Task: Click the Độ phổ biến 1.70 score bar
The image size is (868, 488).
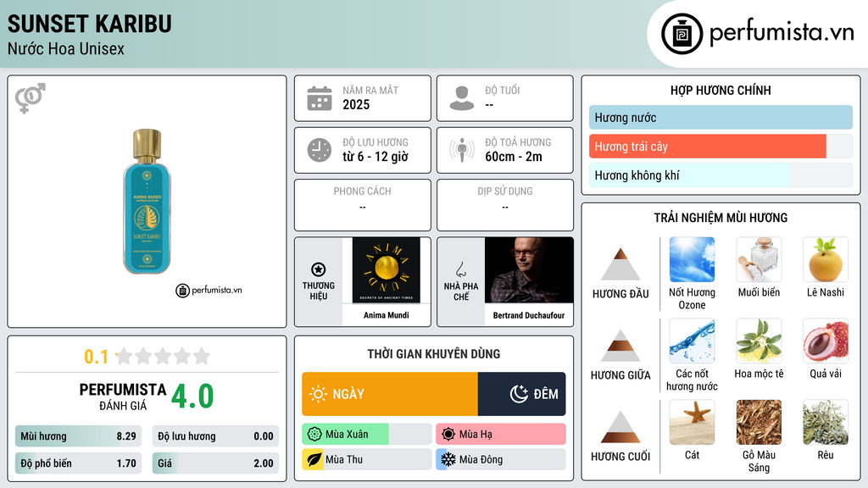Action: pyautogui.click(x=78, y=463)
